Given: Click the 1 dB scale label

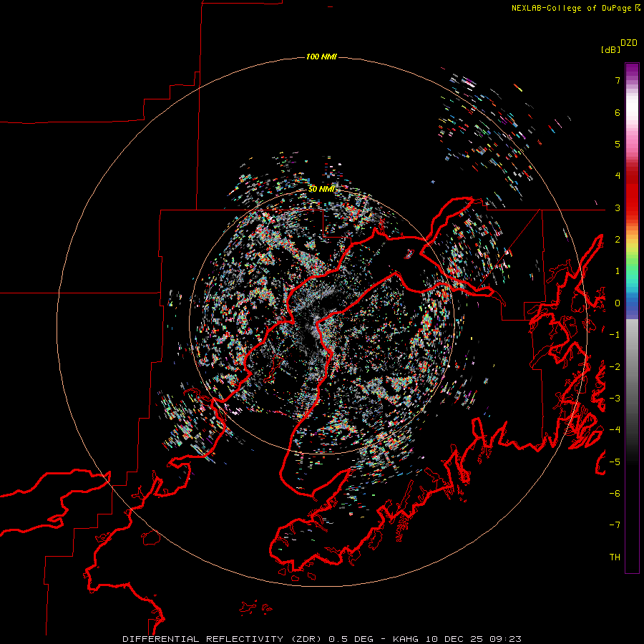Looking at the screenshot, I should pyautogui.click(x=618, y=271).
